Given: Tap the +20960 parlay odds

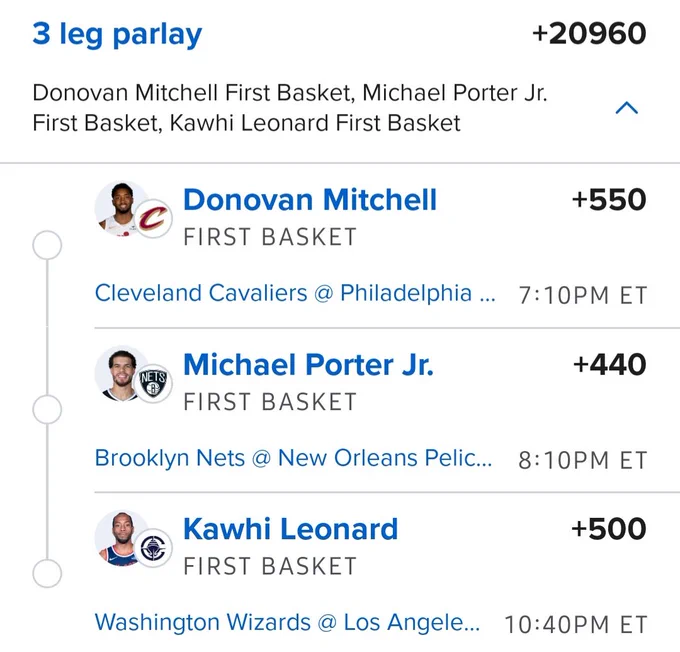Looking at the screenshot, I should pyautogui.click(x=589, y=34).
